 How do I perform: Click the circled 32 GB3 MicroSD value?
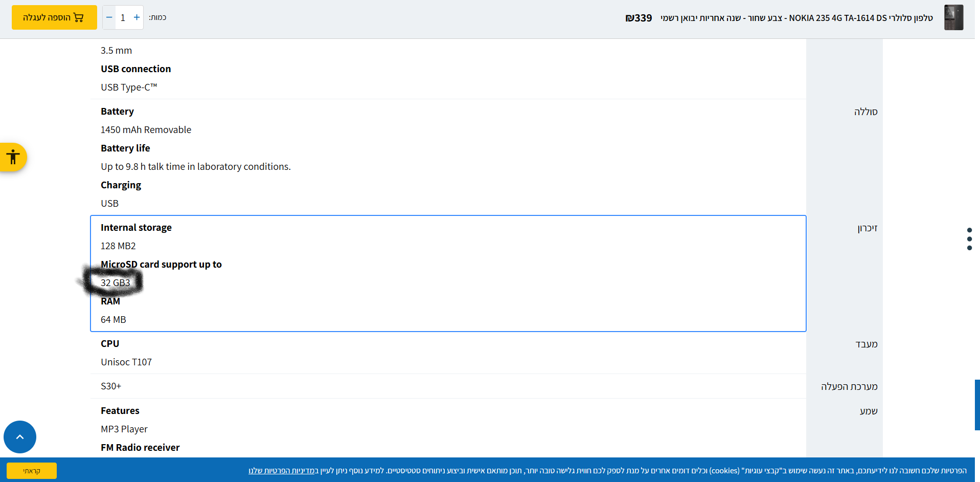point(116,283)
